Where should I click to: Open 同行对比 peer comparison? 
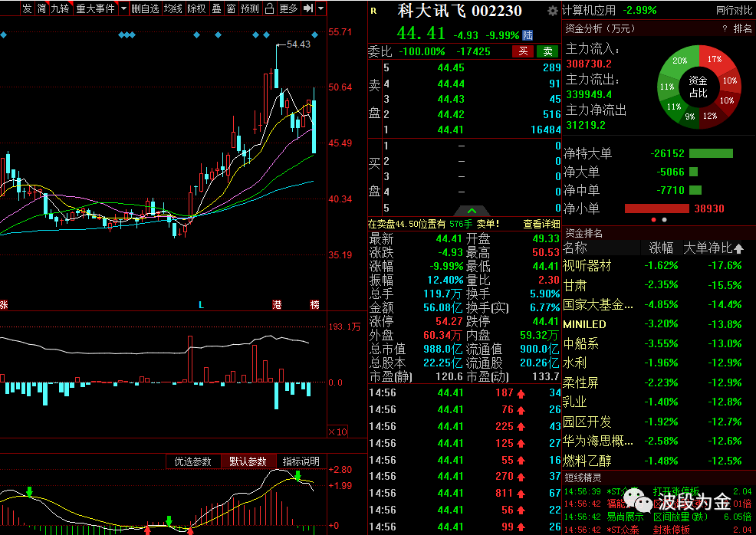(x=734, y=10)
